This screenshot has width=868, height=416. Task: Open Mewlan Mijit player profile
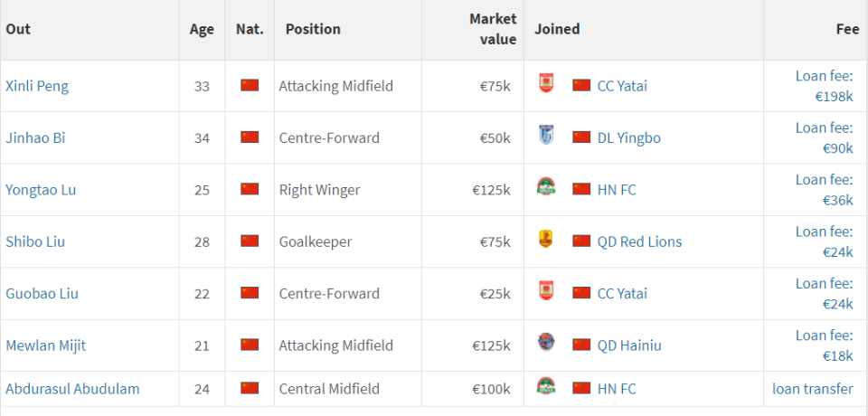46,345
